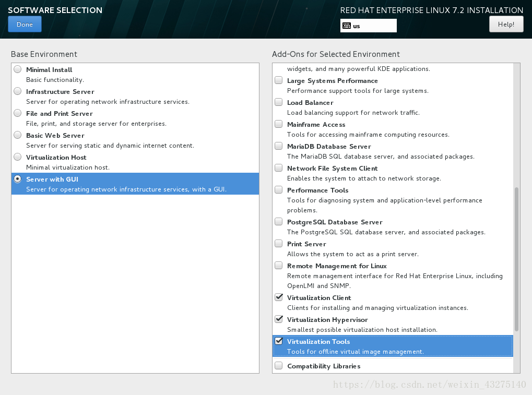Enable Network File System Client
The height and width of the screenshot is (395, 532).
(279, 168)
